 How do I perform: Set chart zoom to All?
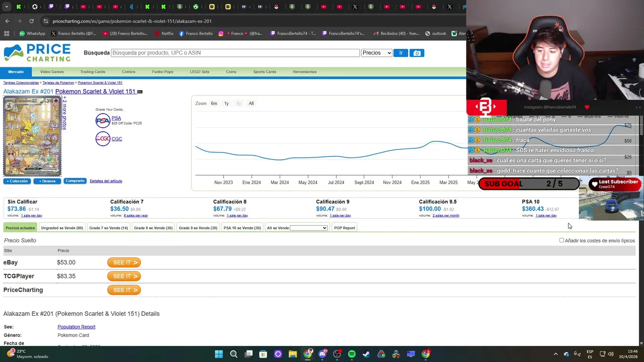[251, 104]
